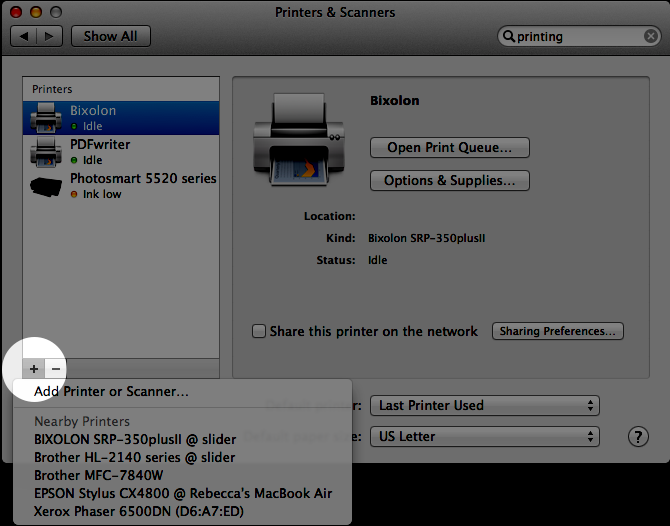Select the Photosmart 5520 printer icon
Image resolution: width=670 pixels, height=526 pixels.
(x=46, y=187)
